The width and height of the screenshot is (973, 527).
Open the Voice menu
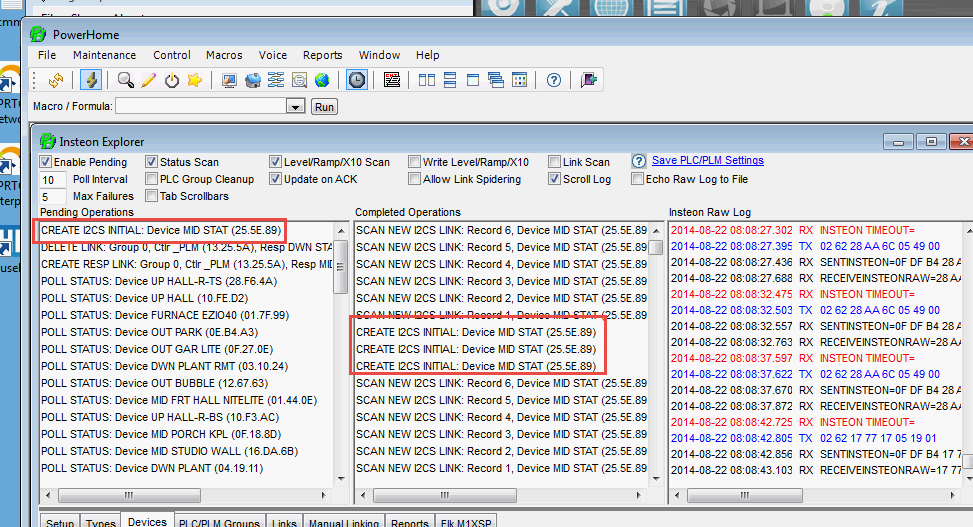(x=273, y=55)
